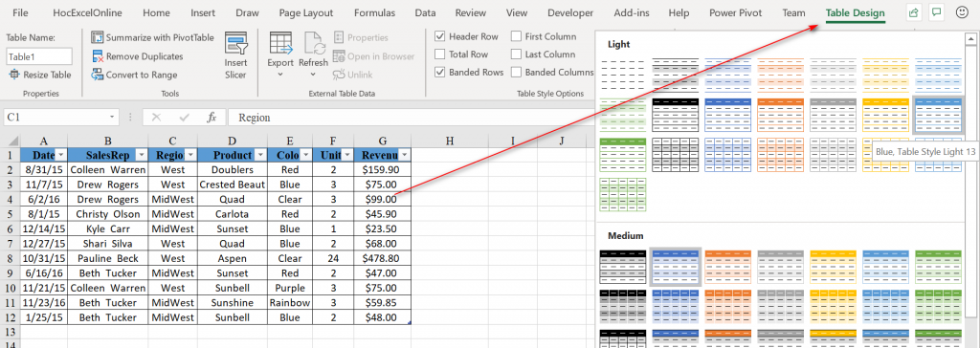Switch to the Home tab

click(x=156, y=12)
